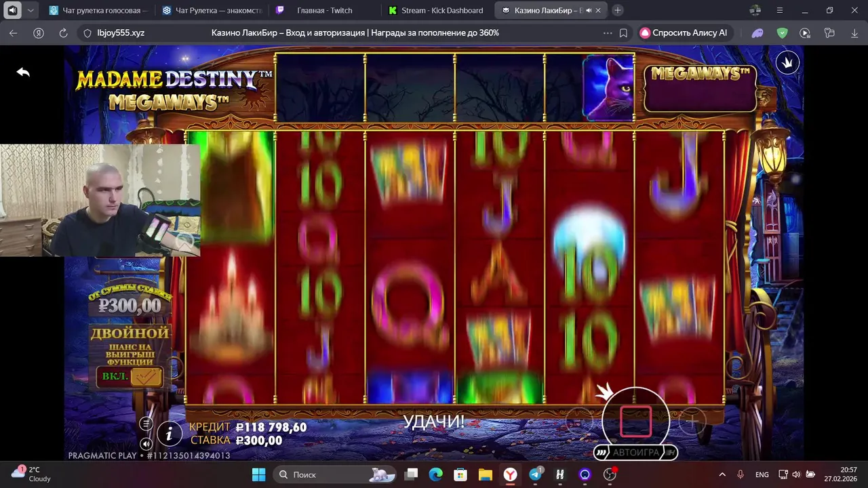Screen dimensions: 868x488
Task: Open the purple mask extension icon
Action: [x=757, y=33]
